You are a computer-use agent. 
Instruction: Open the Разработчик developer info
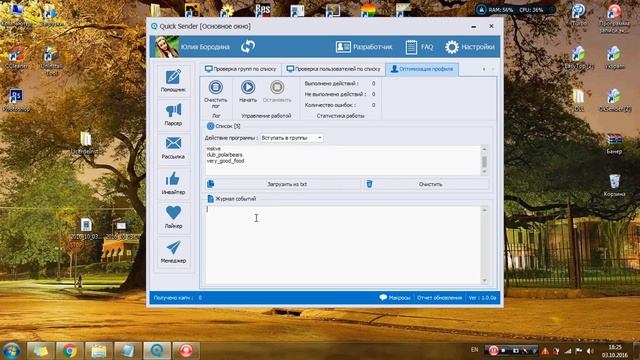[x=364, y=47]
